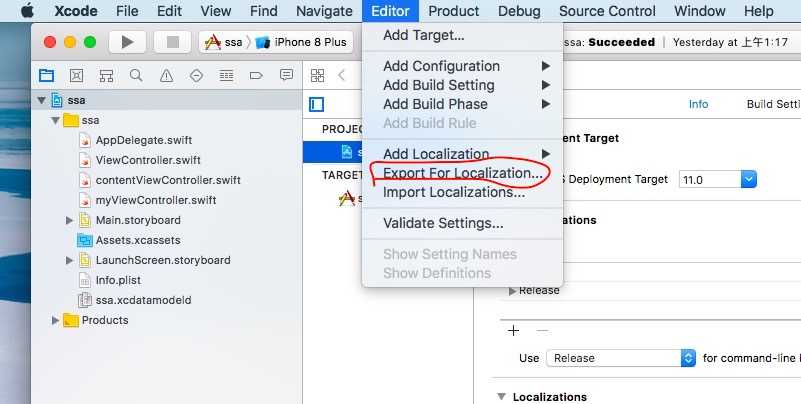Select Main.storyboard file

pos(138,220)
